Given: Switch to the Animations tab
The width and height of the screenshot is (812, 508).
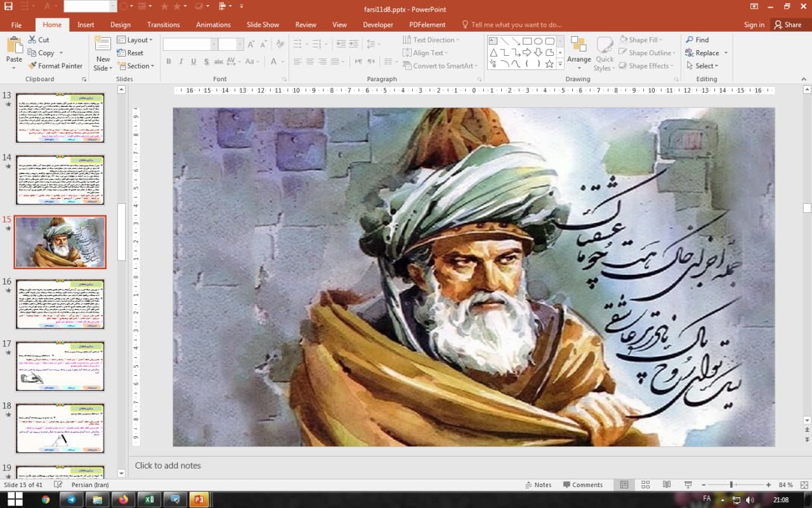Looking at the screenshot, I should pos(213,25).
